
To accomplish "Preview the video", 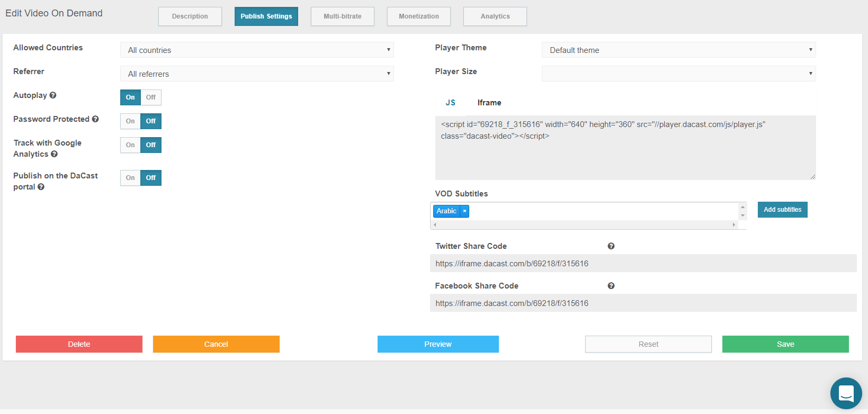I will point(438,344).
